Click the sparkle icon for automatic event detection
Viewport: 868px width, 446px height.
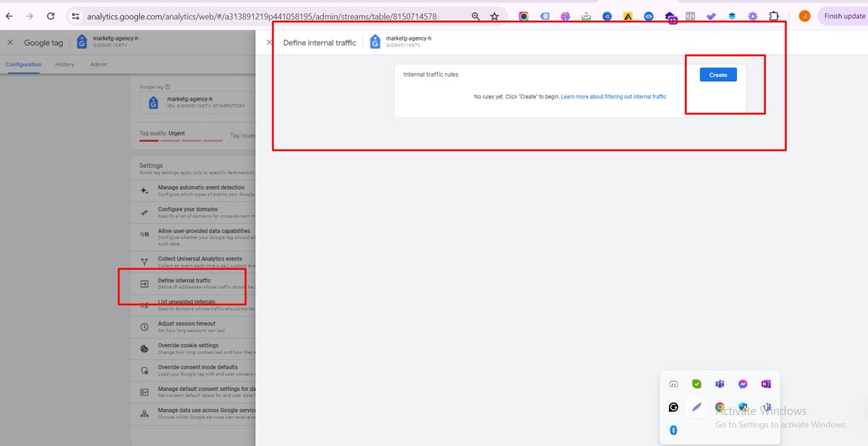click(144, 191)
